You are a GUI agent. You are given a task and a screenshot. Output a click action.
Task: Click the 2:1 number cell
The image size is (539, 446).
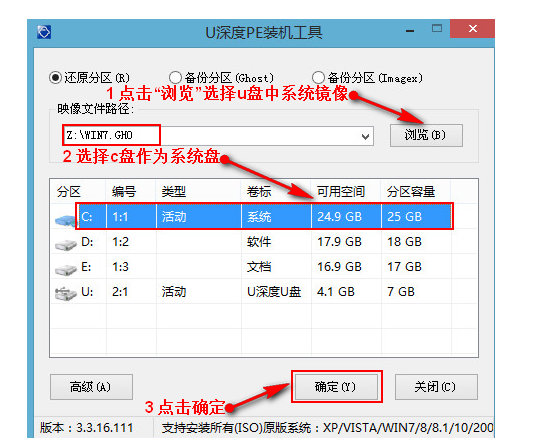(120, 292)
